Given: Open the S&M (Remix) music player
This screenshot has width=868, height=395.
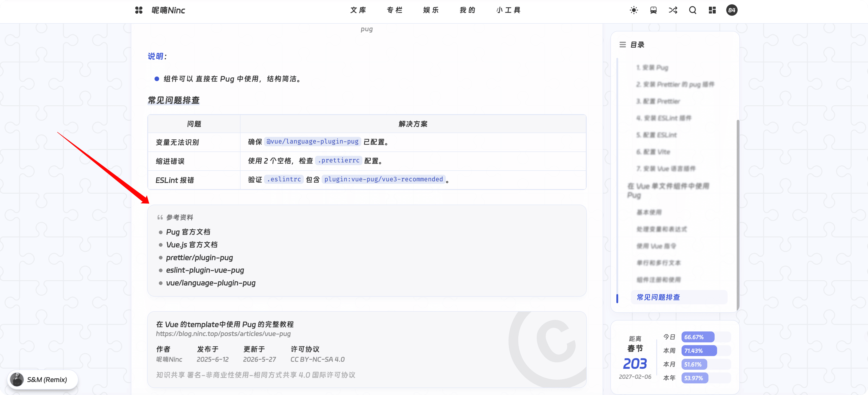Looking at the screenshot, I should coord(43,380).
